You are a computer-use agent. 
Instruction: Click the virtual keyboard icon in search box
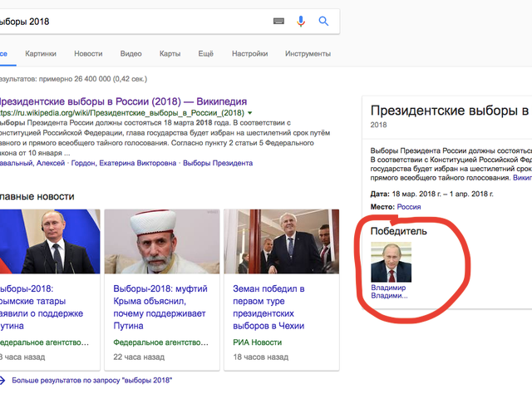(x=278, y=21)
